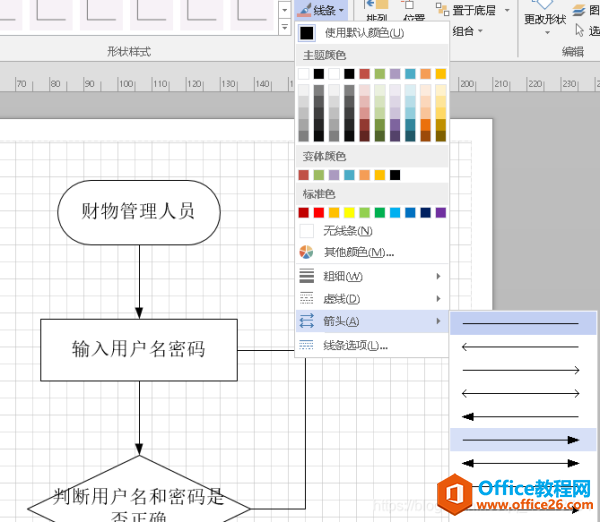Pick the purple standard color swatch
Viewport: 600px width, 522px height.
pos(440,212)
